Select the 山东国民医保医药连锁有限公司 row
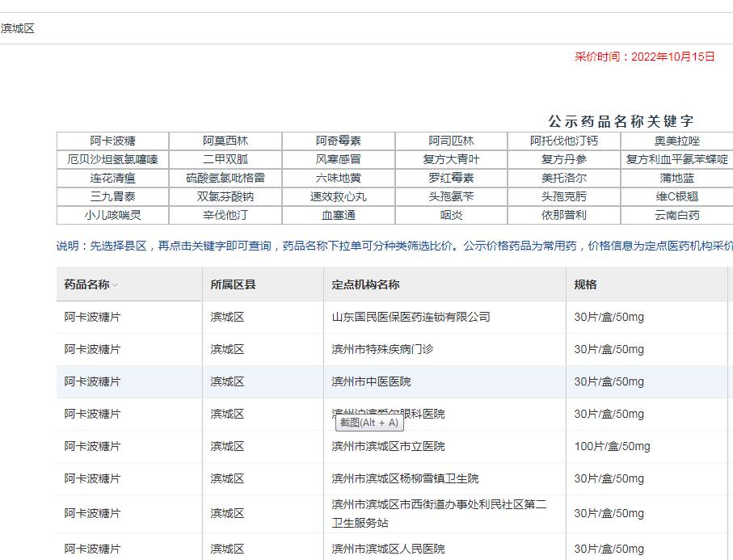 (411, 317)
